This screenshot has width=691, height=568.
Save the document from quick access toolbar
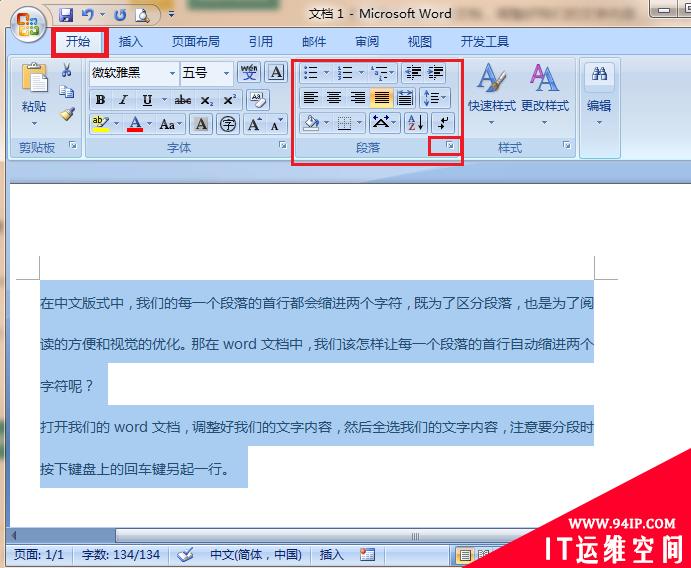[x=66, y=15]
